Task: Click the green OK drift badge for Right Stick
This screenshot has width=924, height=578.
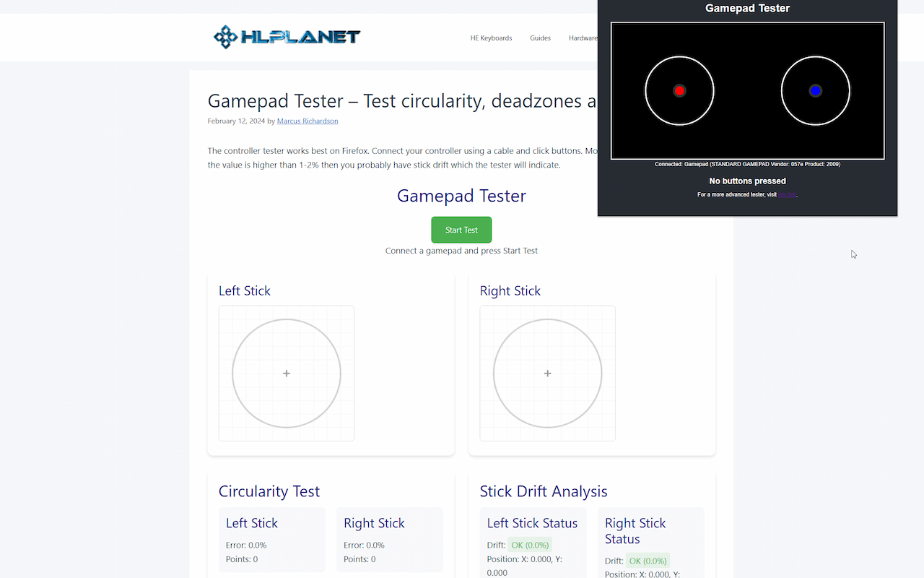Action: pos(648,561)
